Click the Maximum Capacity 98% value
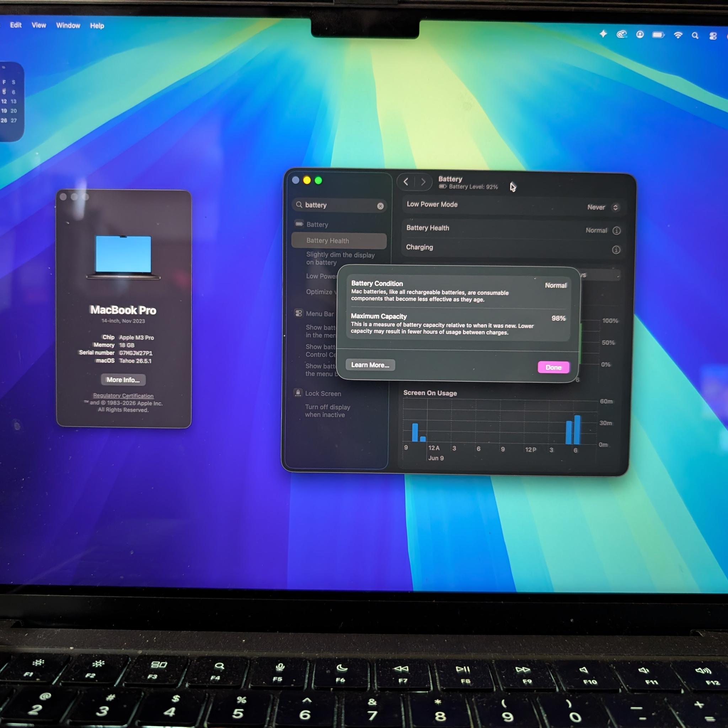This screenshot has height=728, width=728. pos(558,318)
